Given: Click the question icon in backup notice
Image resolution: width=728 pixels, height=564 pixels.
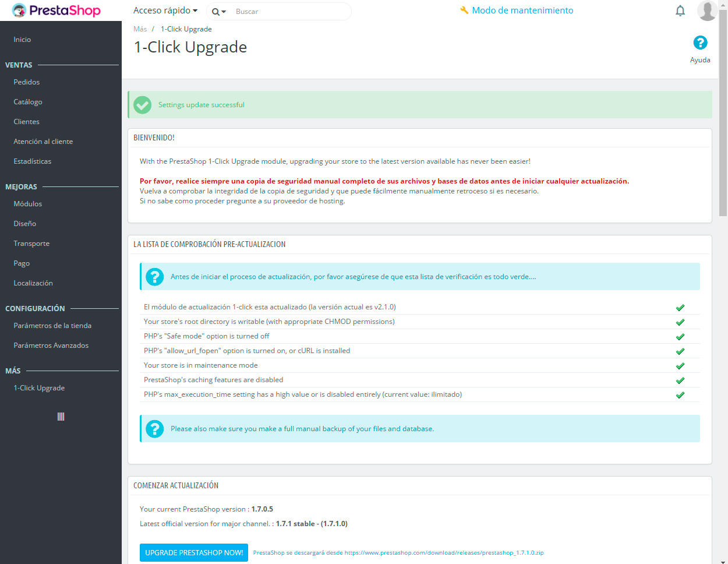Looking at the screenshot, I should pyautogui.click(x=154, y=429).
